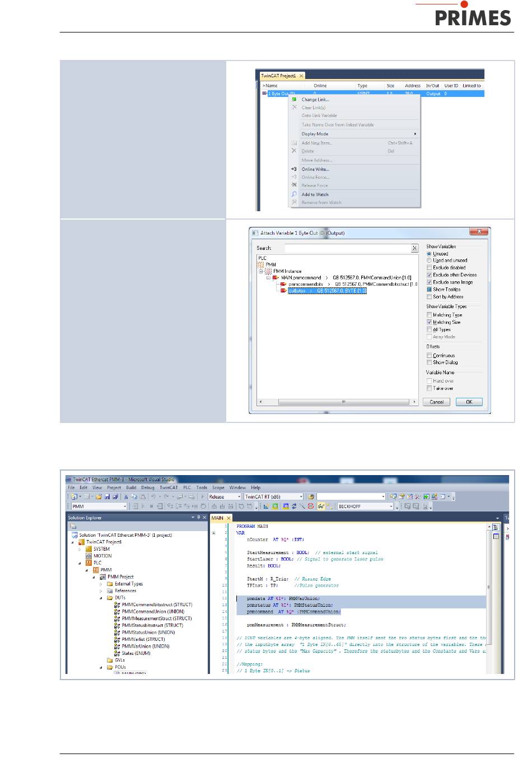Collapse the VAR block in code editor
Image resolution: width=532 pixels, height=772 pixels.
tap(214, 533)
